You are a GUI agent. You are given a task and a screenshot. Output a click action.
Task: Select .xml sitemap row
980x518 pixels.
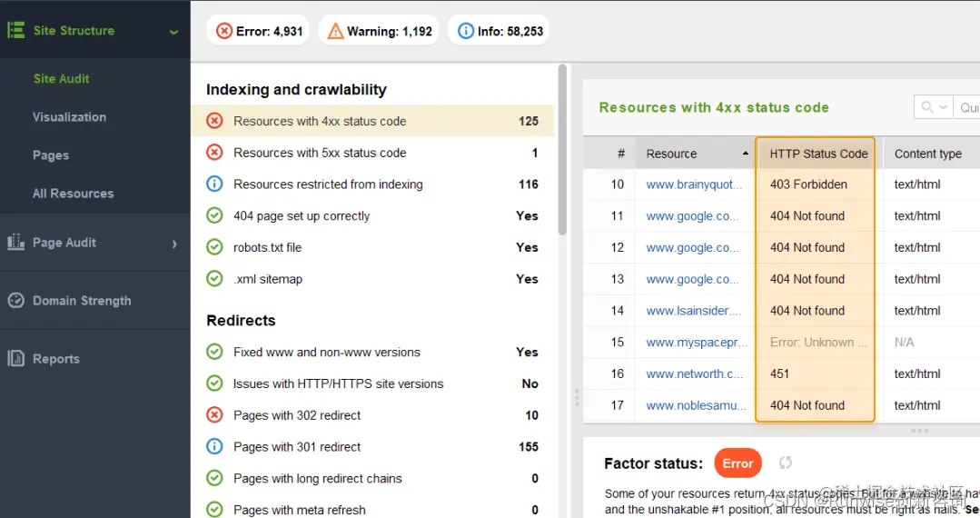click(372, 279)
